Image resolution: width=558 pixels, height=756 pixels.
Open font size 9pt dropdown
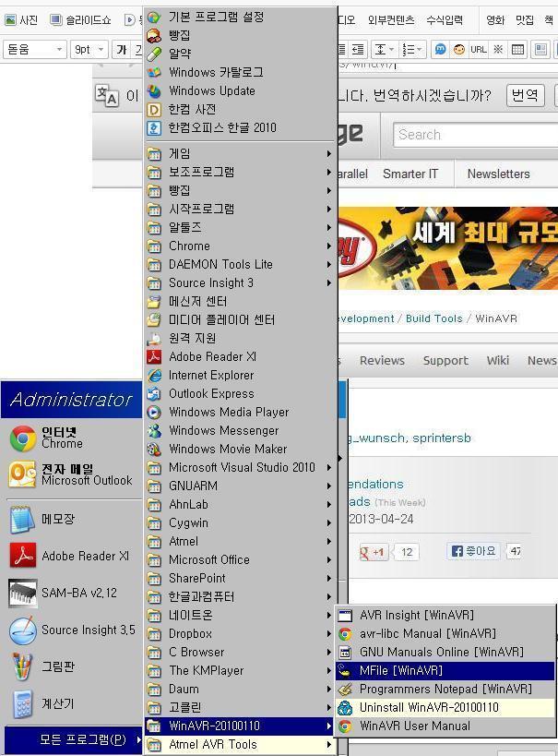89,49
